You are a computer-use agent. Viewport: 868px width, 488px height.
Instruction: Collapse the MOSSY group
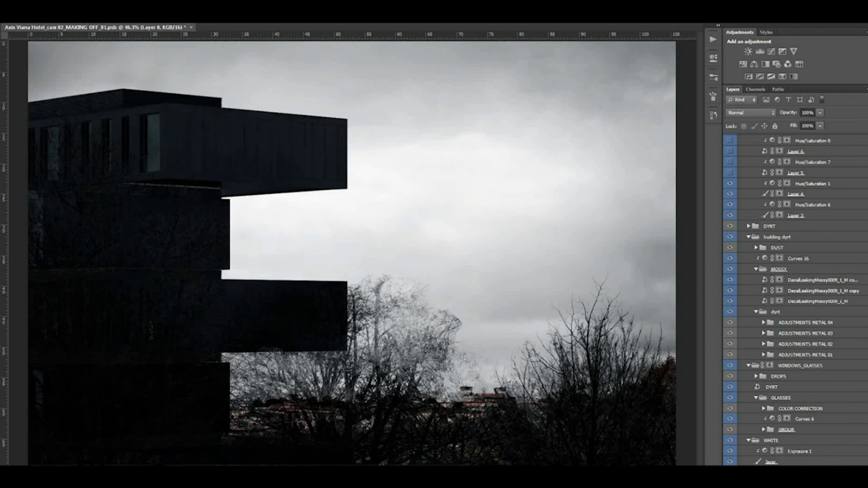coord(756,269)
